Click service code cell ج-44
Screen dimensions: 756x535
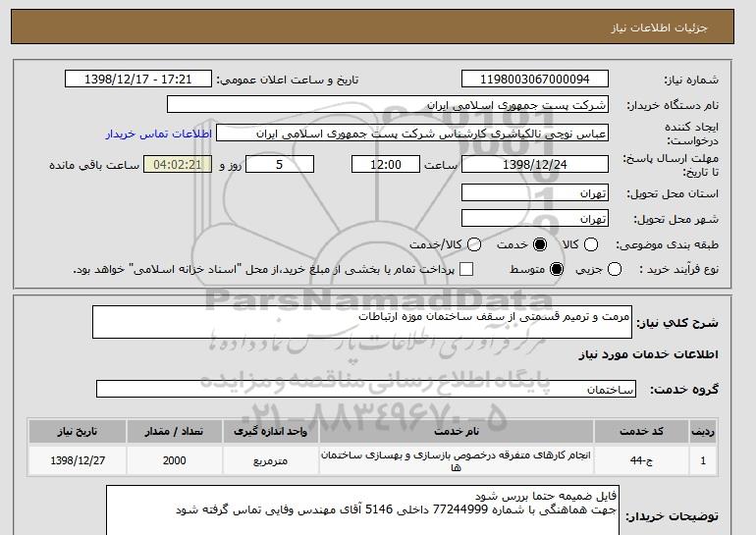641,460
